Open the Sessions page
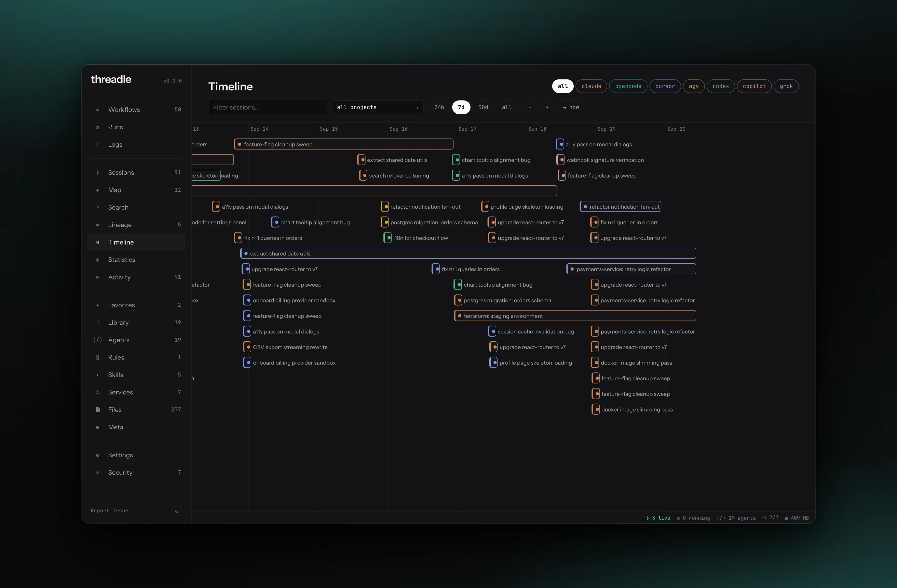This screenshot has height=588, width=897. (136, 173)
